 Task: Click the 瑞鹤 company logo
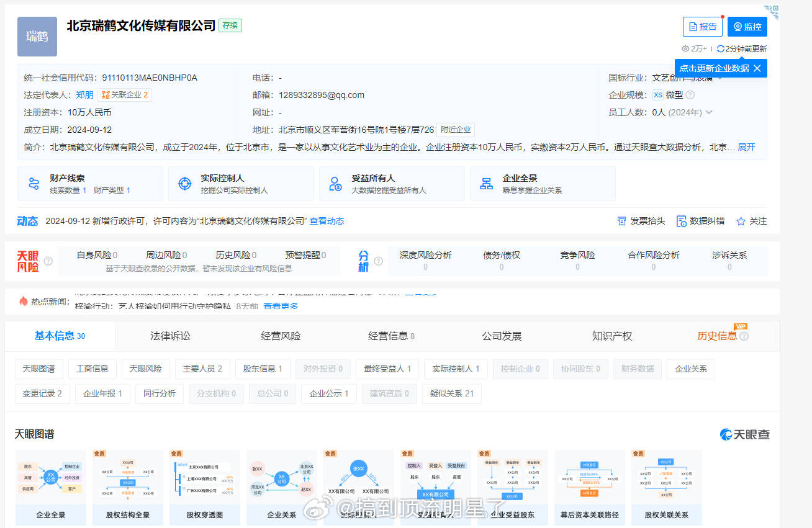[37, 37]
